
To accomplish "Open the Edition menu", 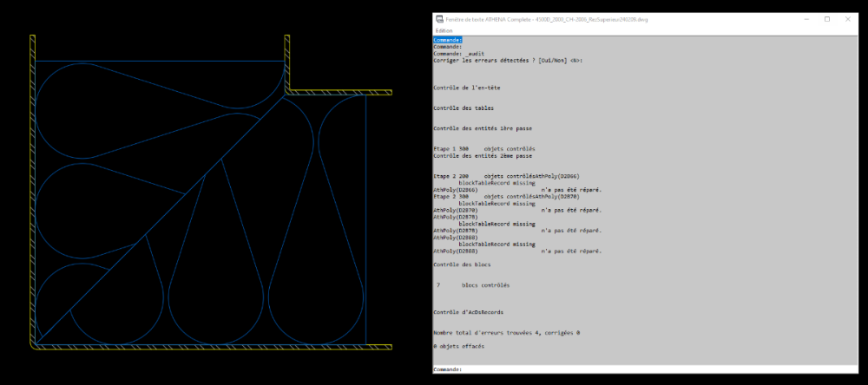I will [x=444, y=30].
